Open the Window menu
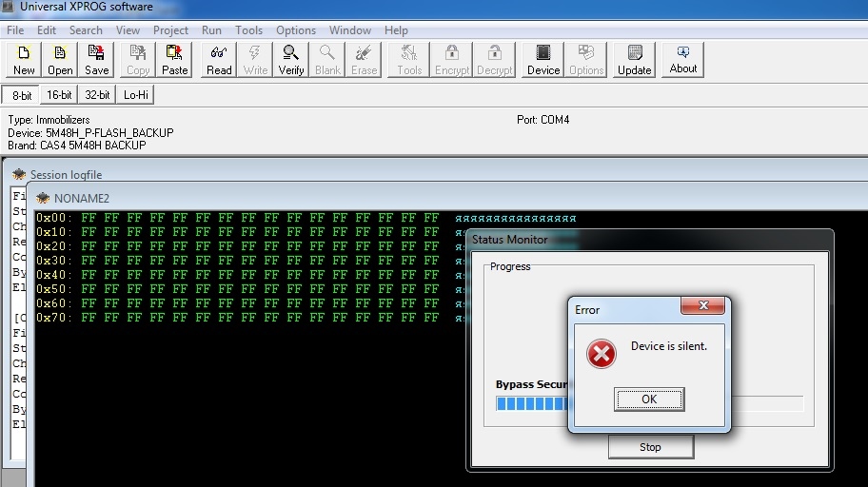The image size is (868, 487). (x=350, y=29)
